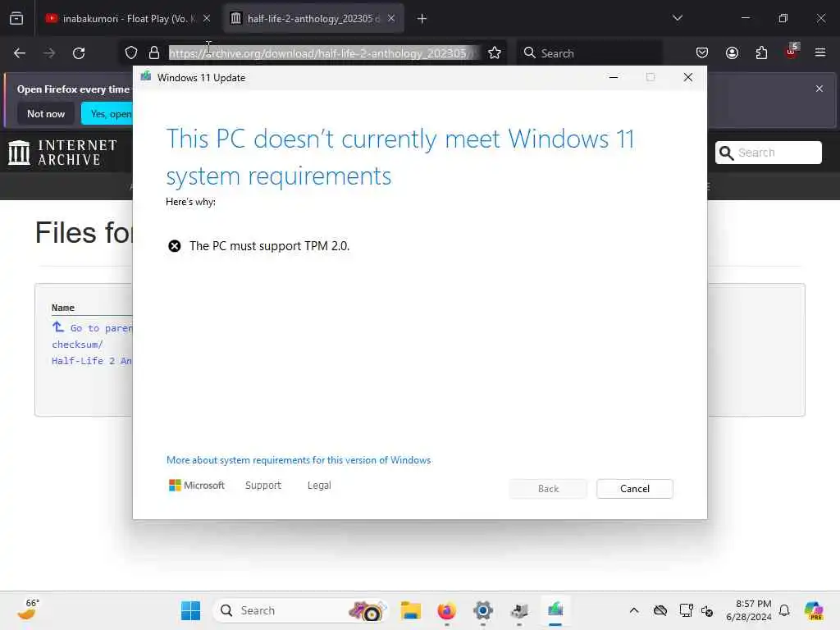The image size is (840, 630).
Task: Open the checksum/ folder link
Action: [x=77, y=345]
